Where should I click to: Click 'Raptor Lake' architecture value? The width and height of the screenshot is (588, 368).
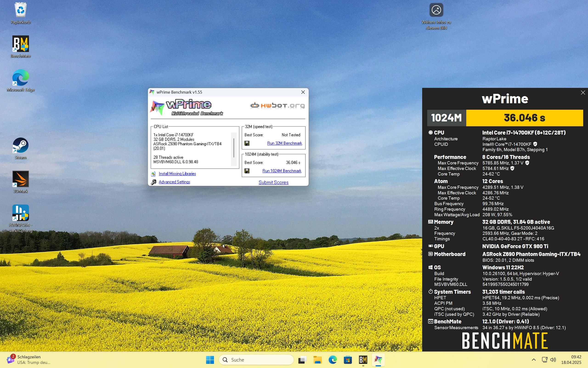494,139
